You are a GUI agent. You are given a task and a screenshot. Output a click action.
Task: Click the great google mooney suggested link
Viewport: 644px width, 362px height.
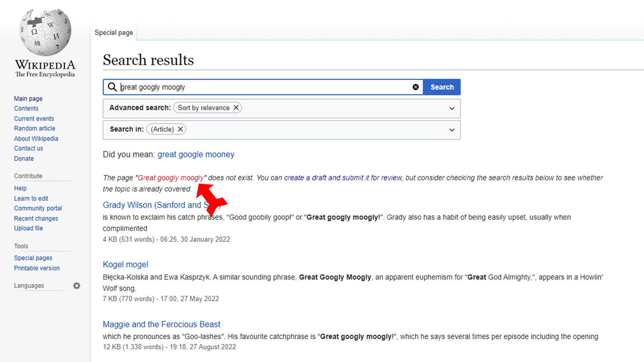pos(196,154)
